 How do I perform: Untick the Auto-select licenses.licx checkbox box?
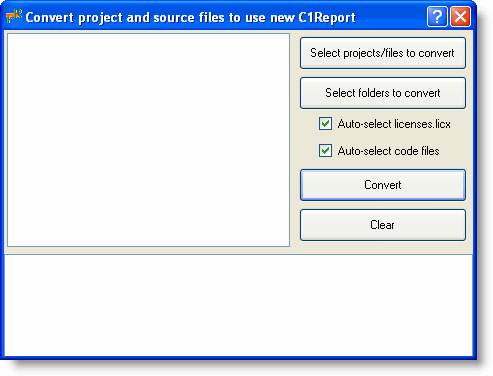tap(325, 124)
